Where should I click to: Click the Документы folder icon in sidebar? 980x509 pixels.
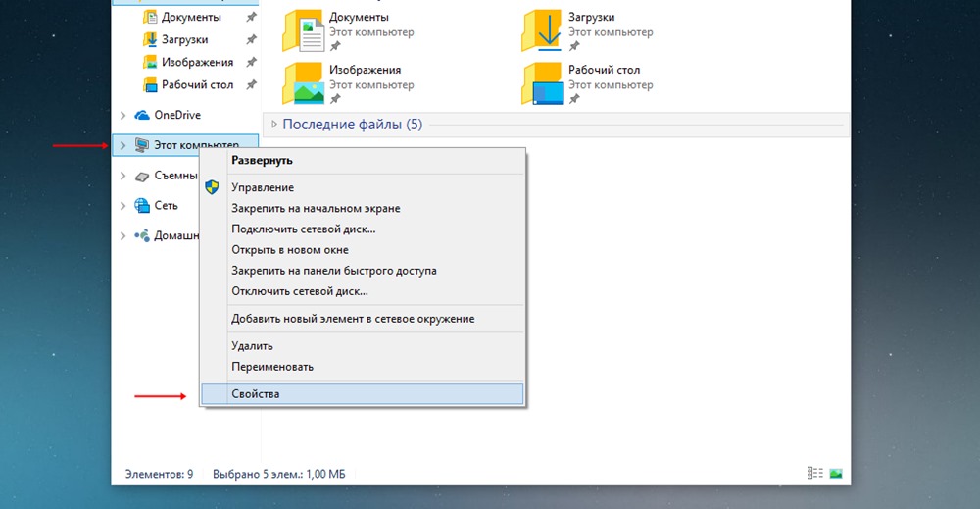coord(150,17)
